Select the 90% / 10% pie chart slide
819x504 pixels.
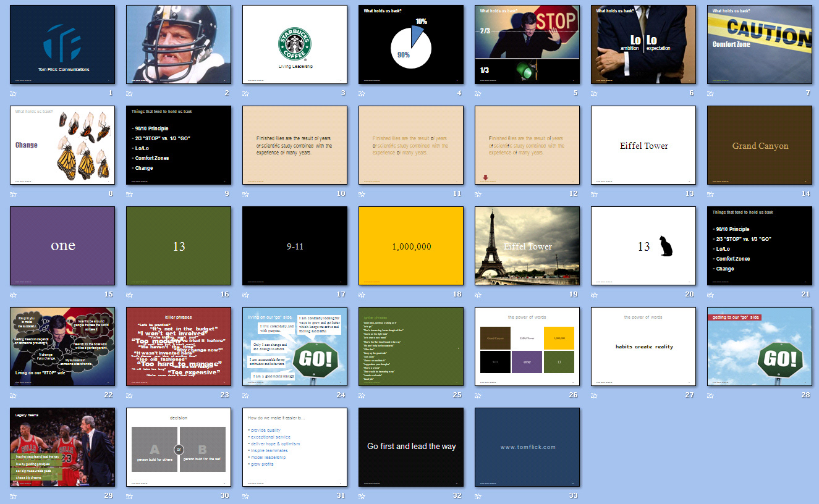[411, 44]
